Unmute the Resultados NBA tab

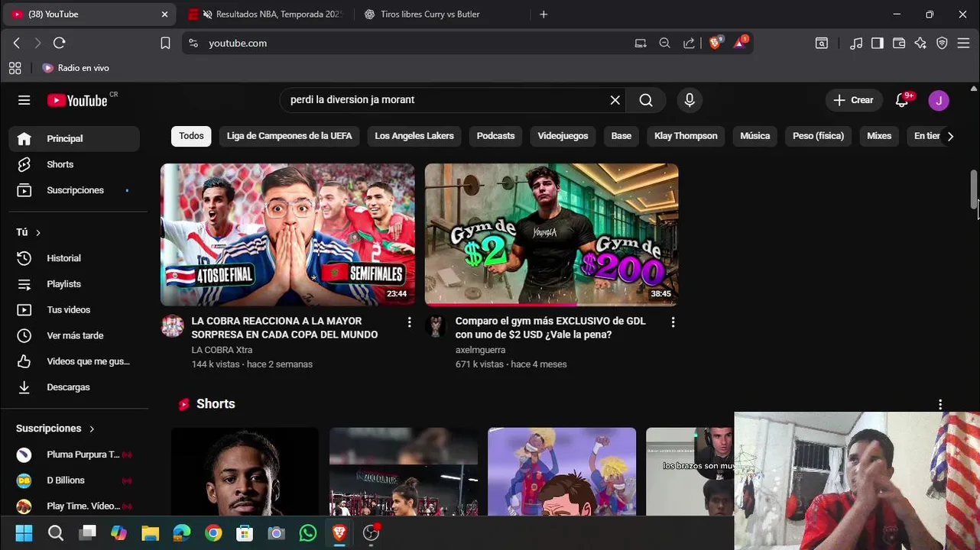tap(207, 15)
